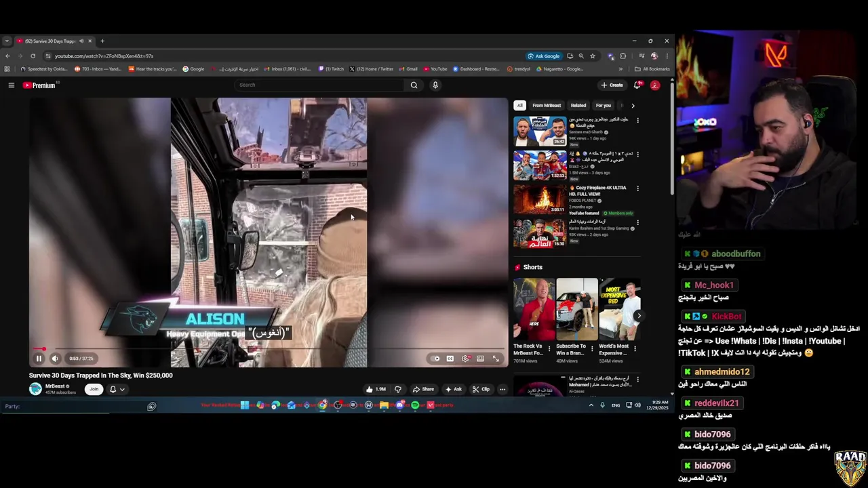Open the player settings gear
This screenshot has width=868, height=488.
(x=465, y=359)
